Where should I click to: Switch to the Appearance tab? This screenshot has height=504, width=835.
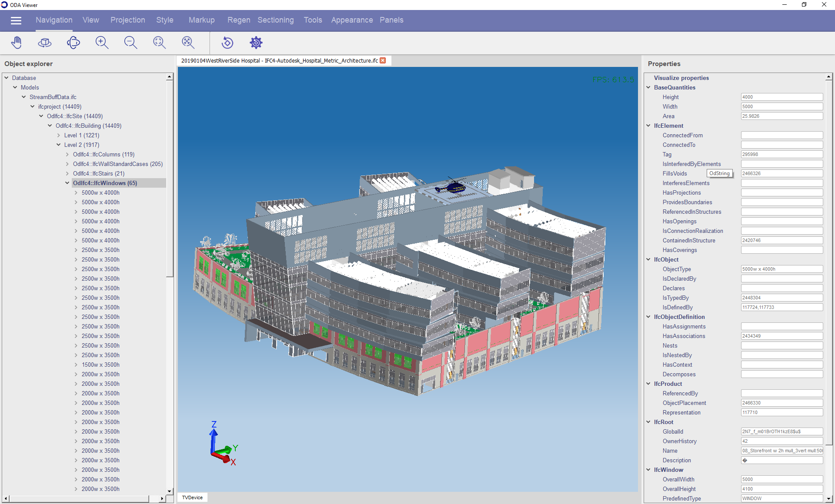click(x=351, y=20)
